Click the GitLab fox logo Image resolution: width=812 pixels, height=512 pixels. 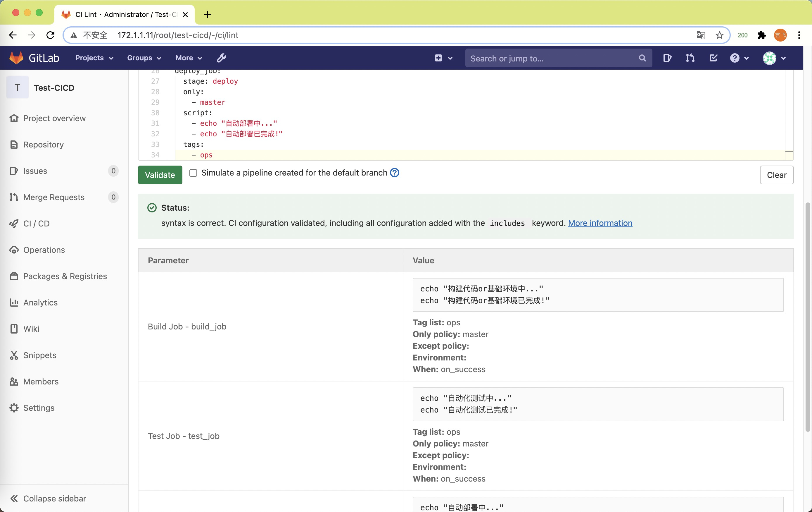pos(16,58)
